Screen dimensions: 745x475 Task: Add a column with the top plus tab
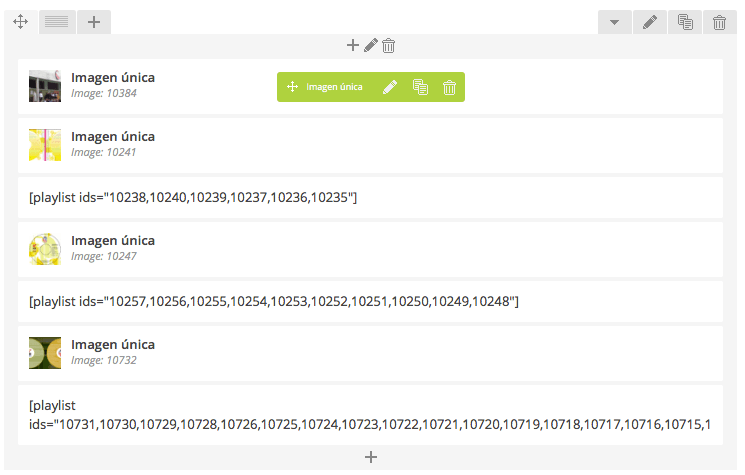pos(94,22)
